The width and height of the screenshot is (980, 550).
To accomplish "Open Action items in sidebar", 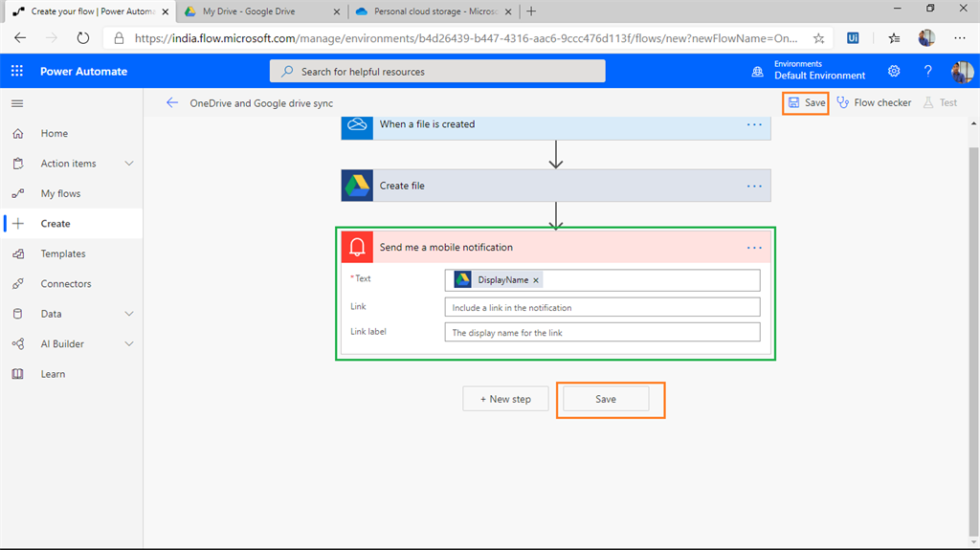I will [68, 164].
